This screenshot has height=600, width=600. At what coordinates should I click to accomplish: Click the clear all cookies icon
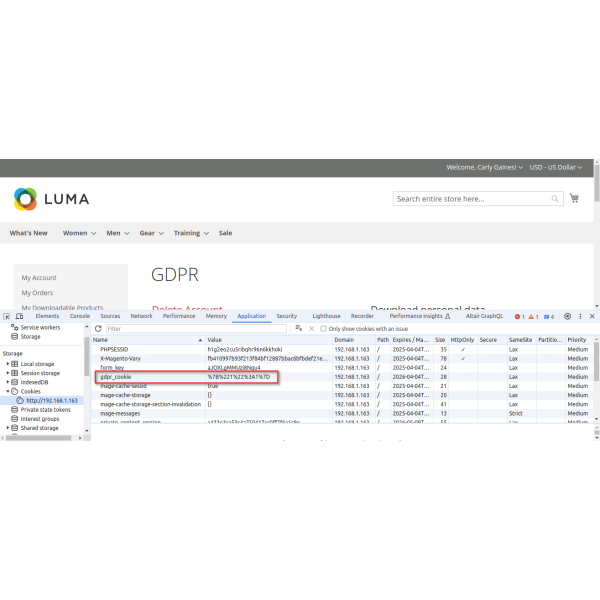pos(298,328)
